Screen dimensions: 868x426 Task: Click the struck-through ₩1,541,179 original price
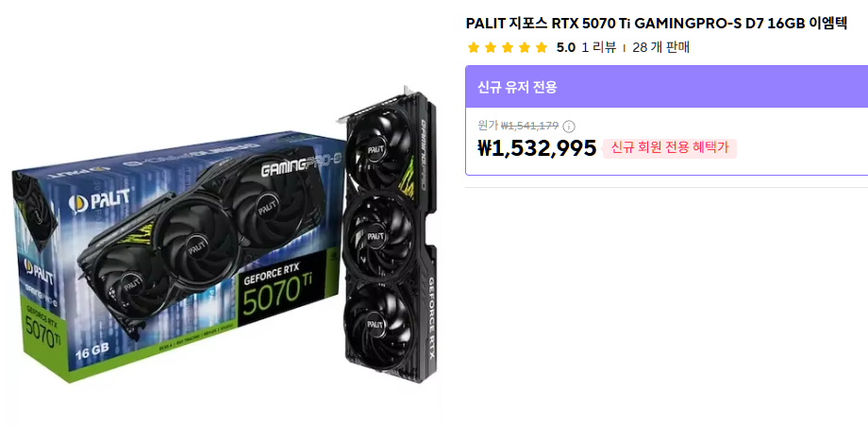pos(529,126)
